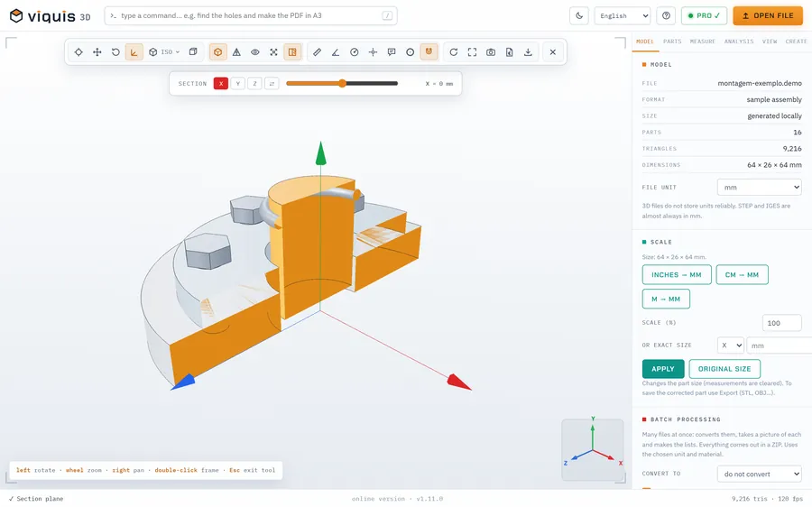Click the perspective box icon next to ISO
This screenshot has width=812, height=507.
[193, 51]
